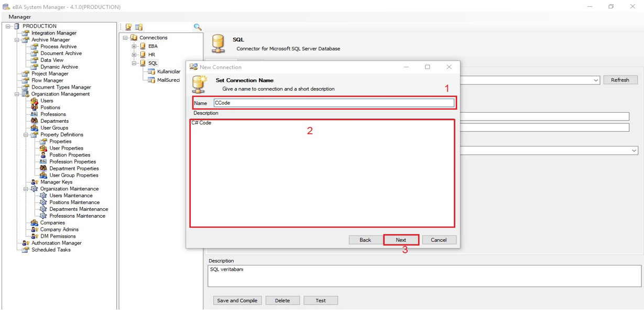Viewport: 644px width, 310px height.
Task: Click the Dynamic Archive icon
Action: pyautogui.click(x=34, y=67)
